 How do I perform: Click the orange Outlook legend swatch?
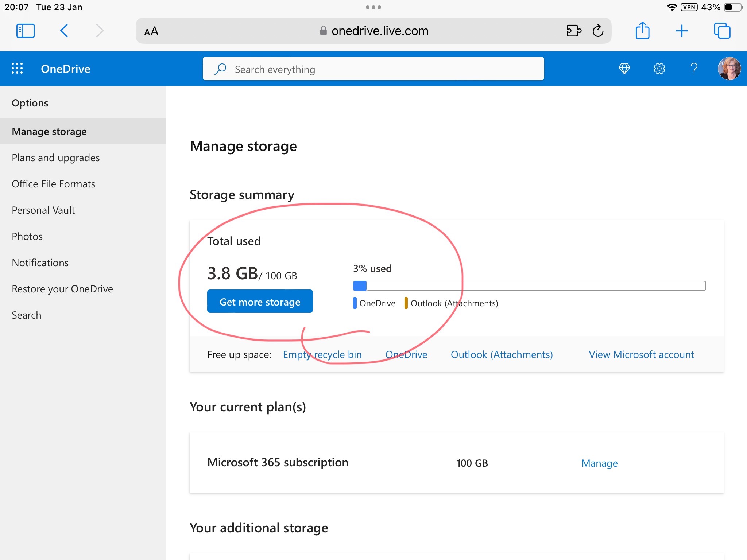coord(406,303)
